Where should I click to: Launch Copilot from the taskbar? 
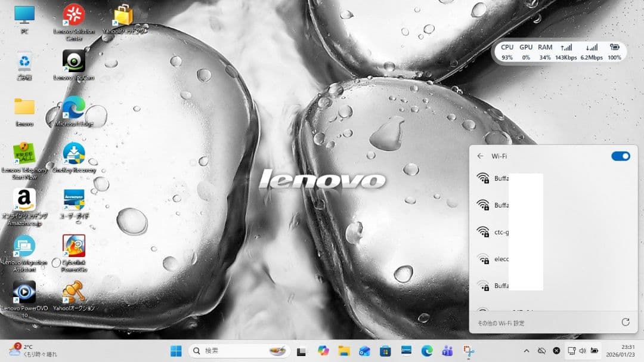tap(323, 351)
